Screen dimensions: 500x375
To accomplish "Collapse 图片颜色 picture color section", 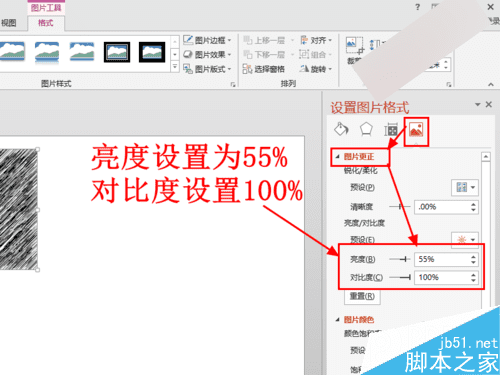I will [x=337, y=320].
